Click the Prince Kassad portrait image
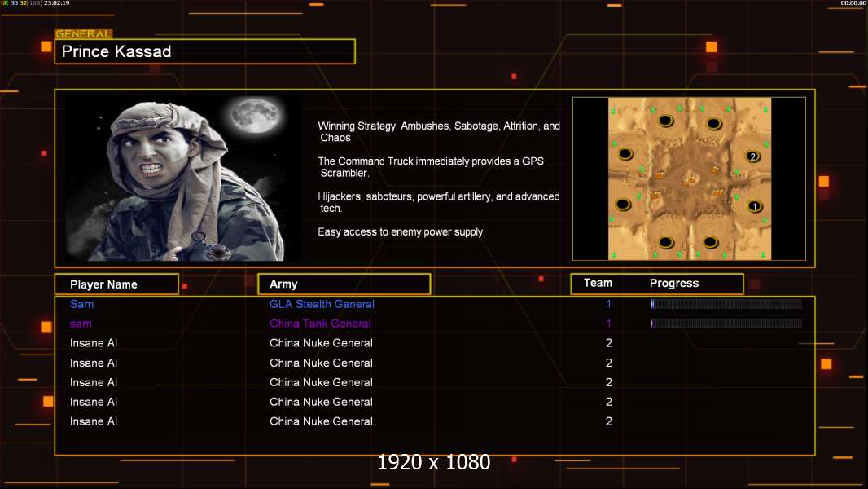This screenshot has width=868, height=489. pyautogui.click(x=184, y=178)
